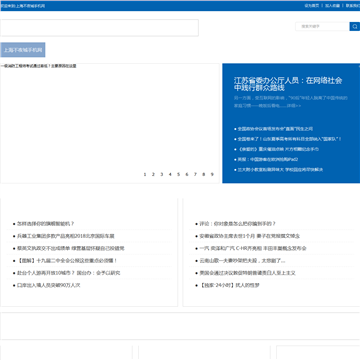Open article starting 蔡英文执政
Screen dimensions: 360x360
pos(71,248)
